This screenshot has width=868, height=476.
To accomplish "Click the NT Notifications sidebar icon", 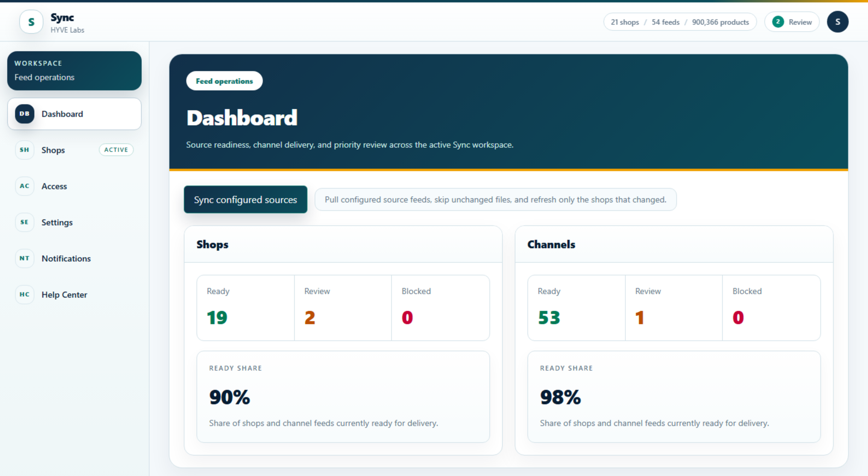I will click(25, 258).
